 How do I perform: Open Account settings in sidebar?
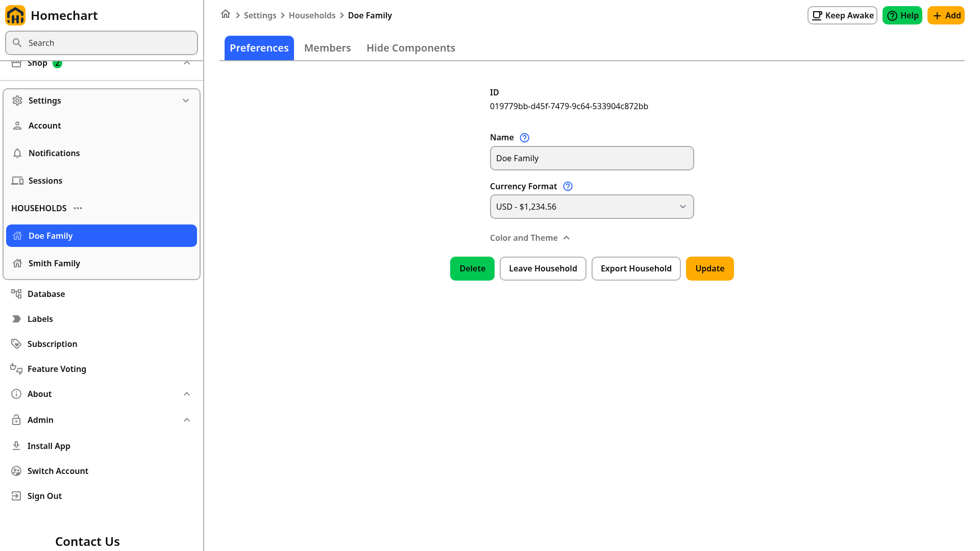(102, 126)
